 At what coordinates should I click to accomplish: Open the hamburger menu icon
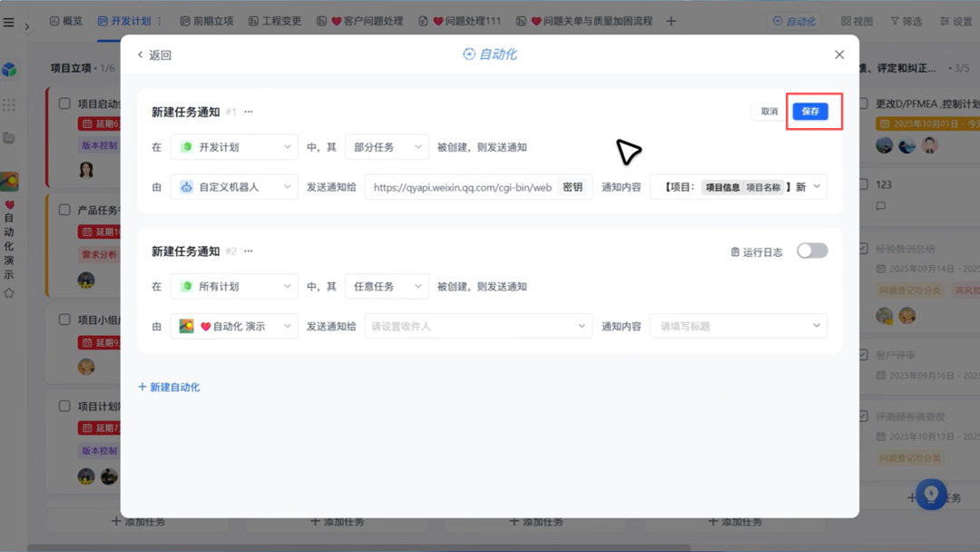pyautogui.click(x=9, y=23)
